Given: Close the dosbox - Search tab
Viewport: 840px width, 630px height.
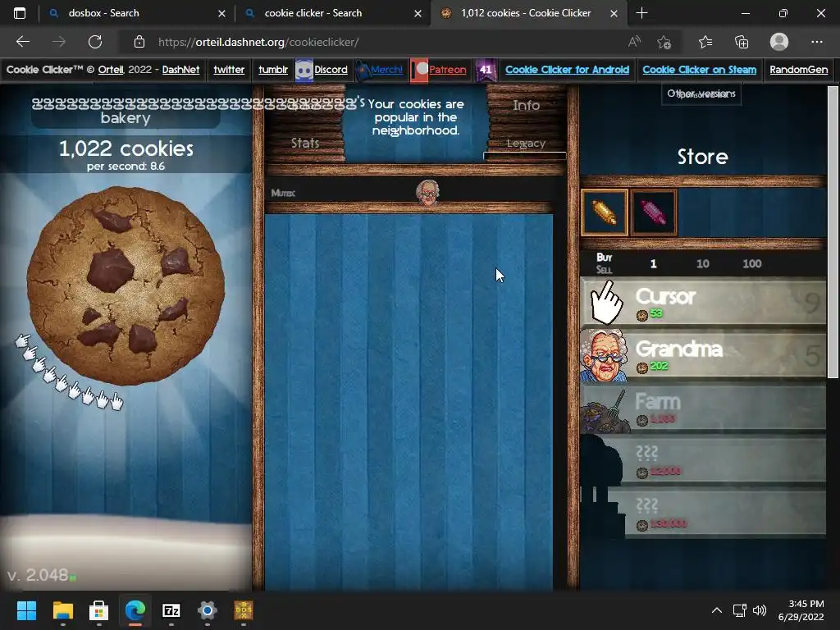Looking at the screenshot, I should pyautogui.click(x=221, y=13).
